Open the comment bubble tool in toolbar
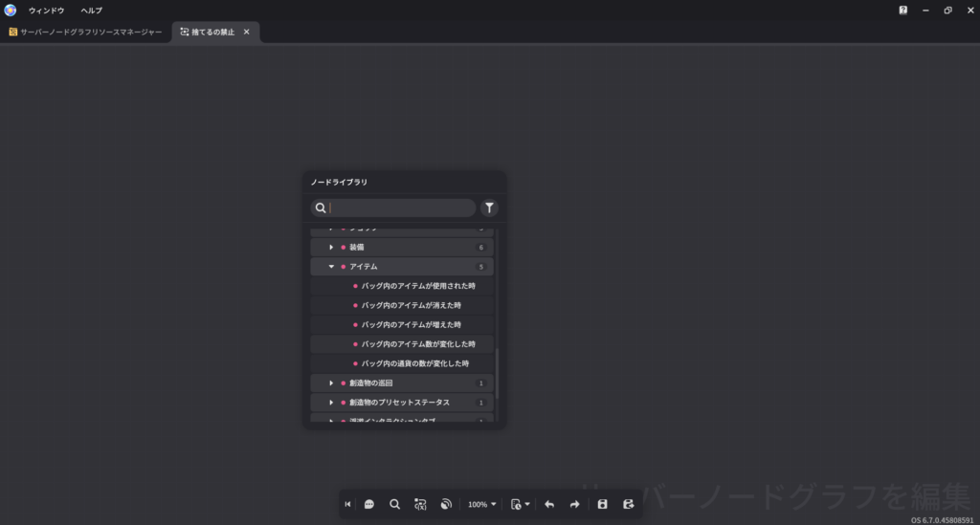 click(x=369, y=504)
